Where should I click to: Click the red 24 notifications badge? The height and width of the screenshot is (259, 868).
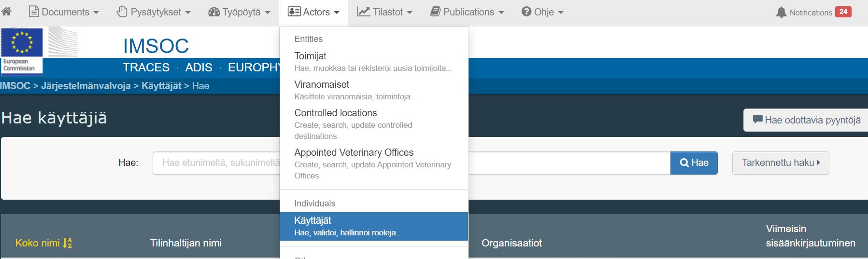tap(843, 12)
